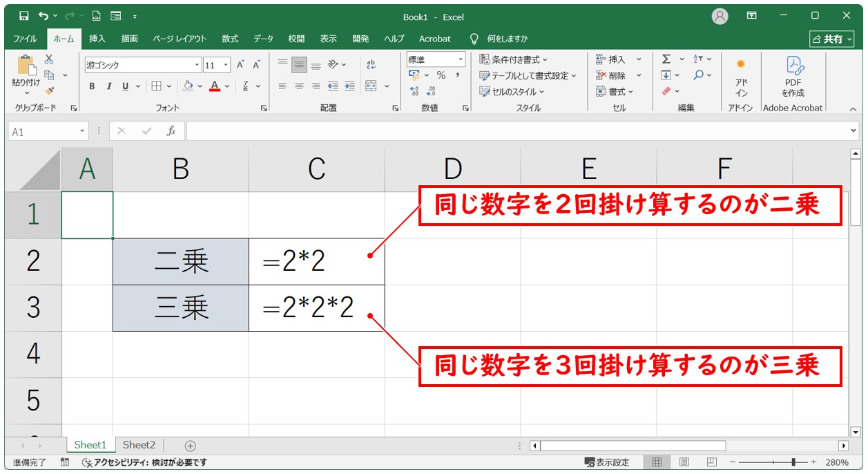Switch to Page Layout view in status bar
This screenshot has height=474, width=868.
(x=684, y=462)
